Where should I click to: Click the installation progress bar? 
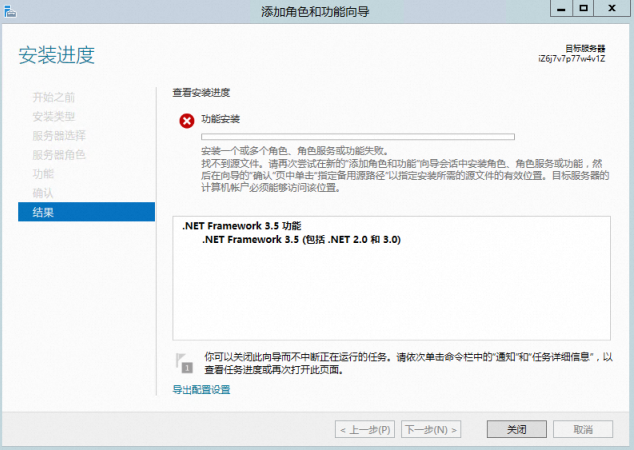357,135
